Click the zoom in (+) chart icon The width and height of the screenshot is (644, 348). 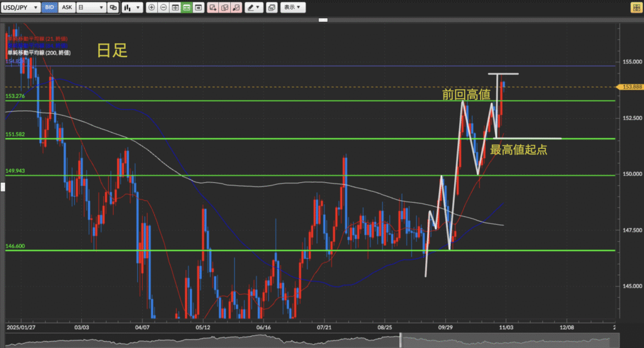pyautogui.click(x=152, y=8)
